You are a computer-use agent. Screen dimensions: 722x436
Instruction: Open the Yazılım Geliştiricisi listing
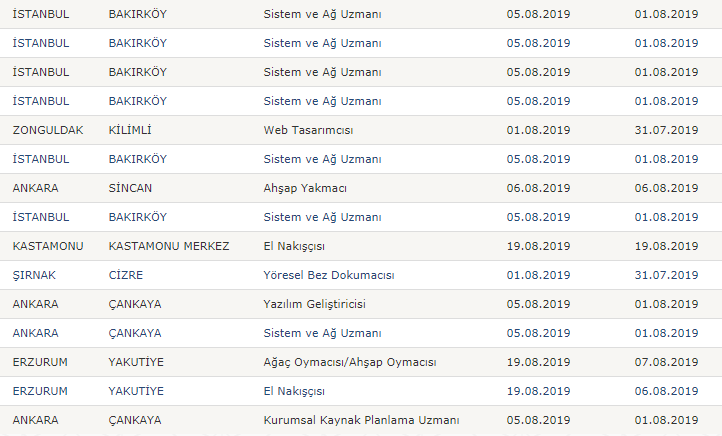(x=314, y=304)
